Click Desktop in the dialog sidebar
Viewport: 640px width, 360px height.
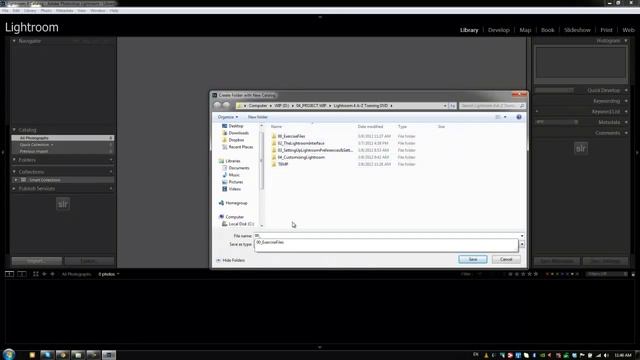[236, 126]
